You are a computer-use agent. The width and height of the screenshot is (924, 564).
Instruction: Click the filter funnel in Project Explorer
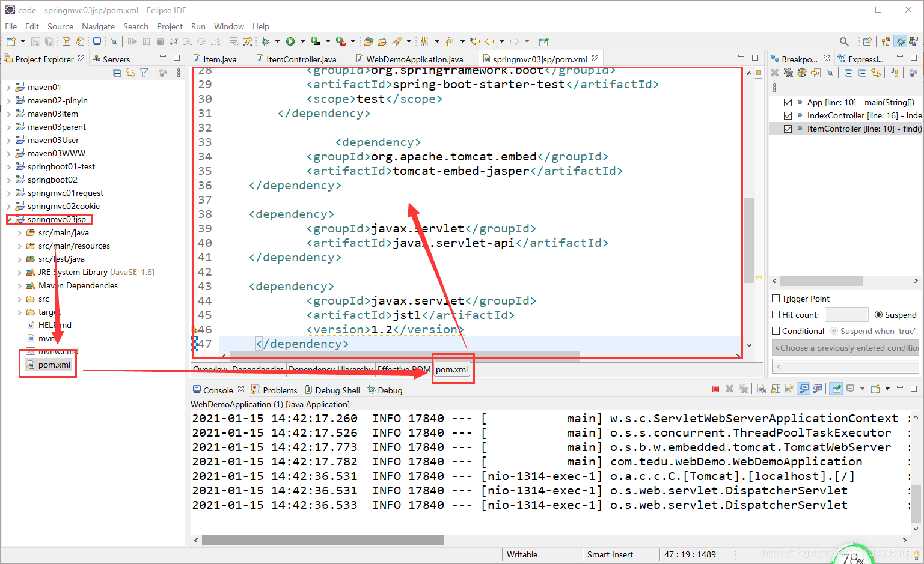(x=144, y=73)
